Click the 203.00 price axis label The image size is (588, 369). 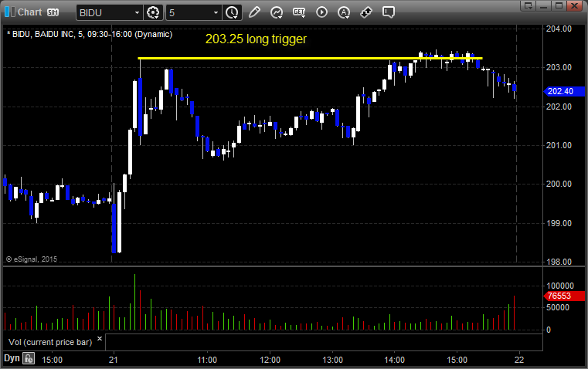tap(559, 67)
